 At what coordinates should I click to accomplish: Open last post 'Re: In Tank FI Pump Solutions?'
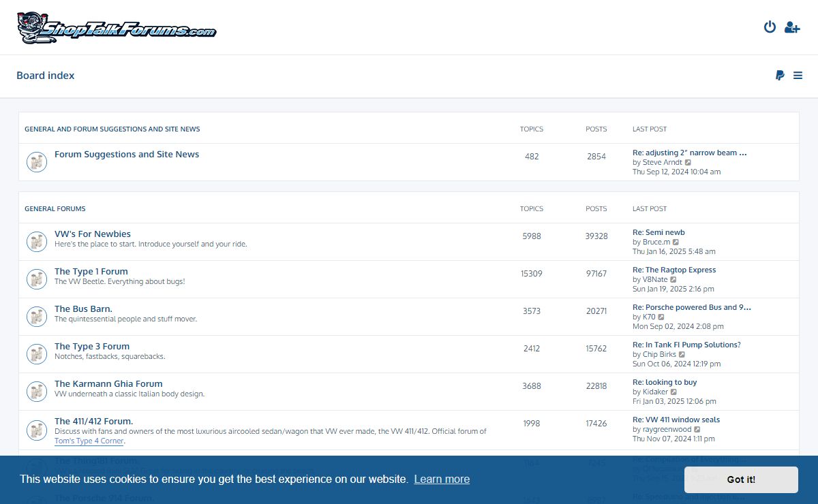coord(686,345)
